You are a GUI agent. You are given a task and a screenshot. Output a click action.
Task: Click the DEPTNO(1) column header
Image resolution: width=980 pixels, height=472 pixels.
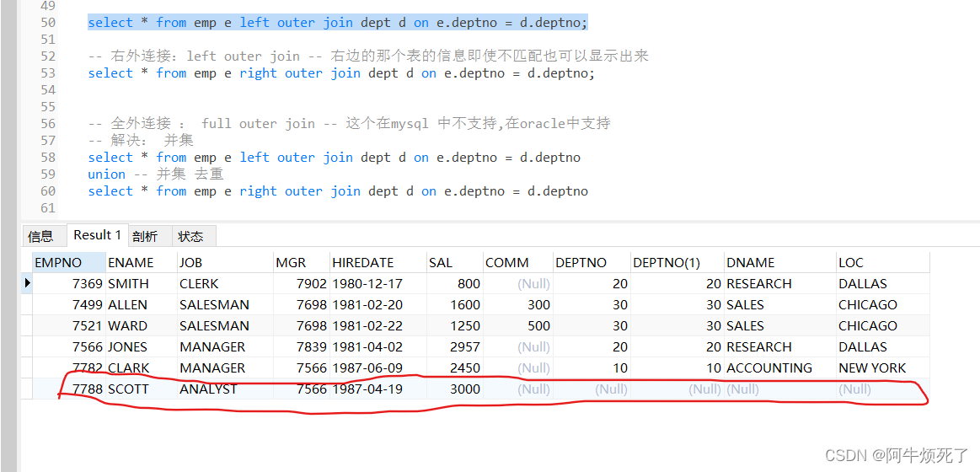(x=677, y=263)
